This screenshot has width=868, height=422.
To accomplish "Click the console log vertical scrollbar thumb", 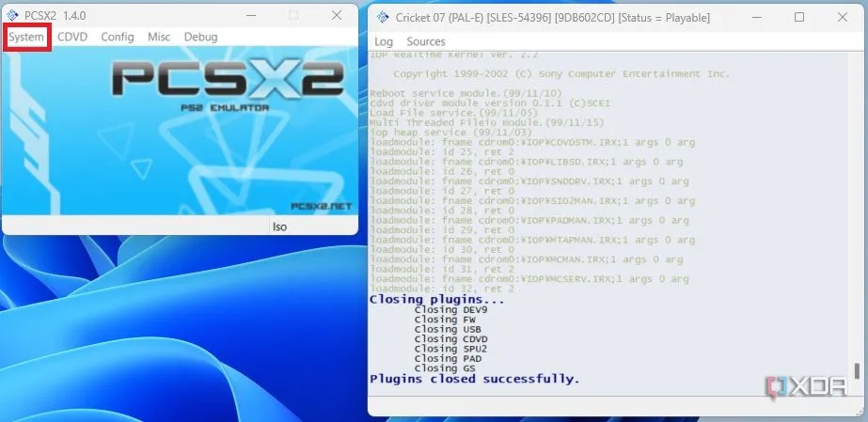I will pyautogui.click(x=856, y=370).
